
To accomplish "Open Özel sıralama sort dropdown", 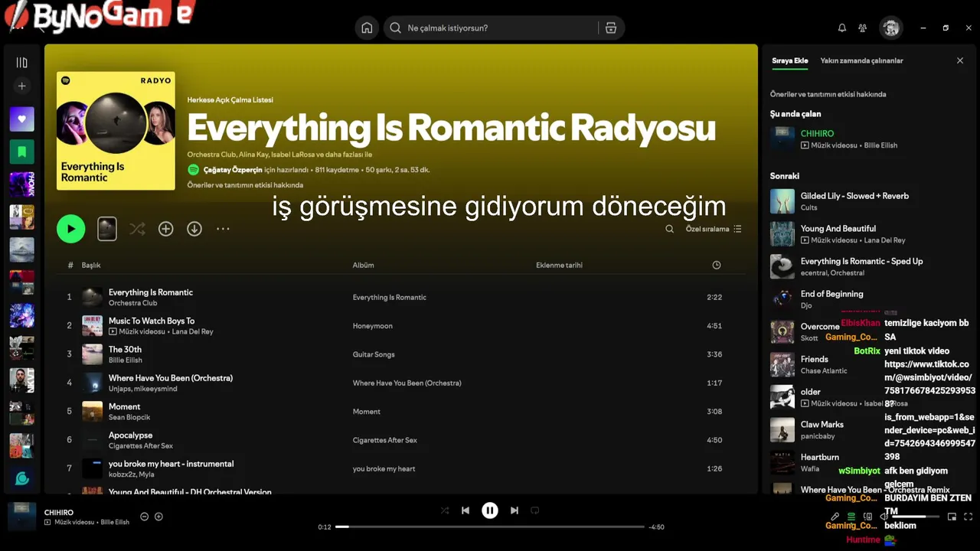I will click(714, 229).
